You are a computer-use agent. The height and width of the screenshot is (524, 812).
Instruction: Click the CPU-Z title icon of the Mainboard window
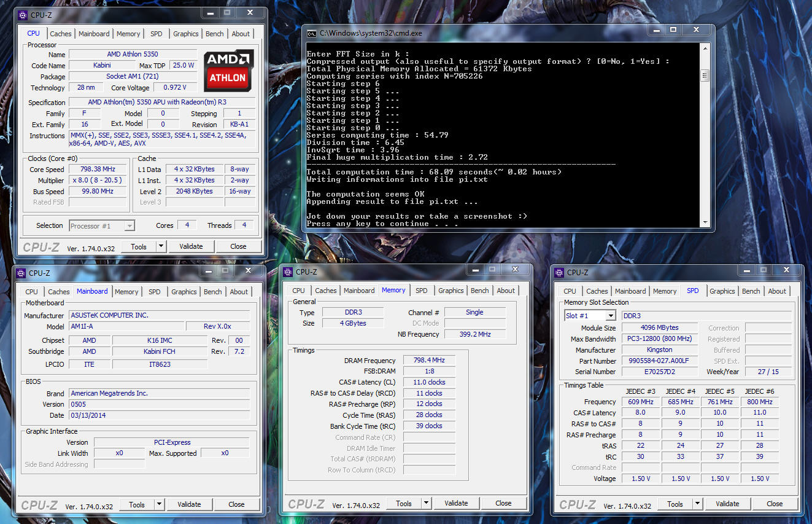pos(21,273)
